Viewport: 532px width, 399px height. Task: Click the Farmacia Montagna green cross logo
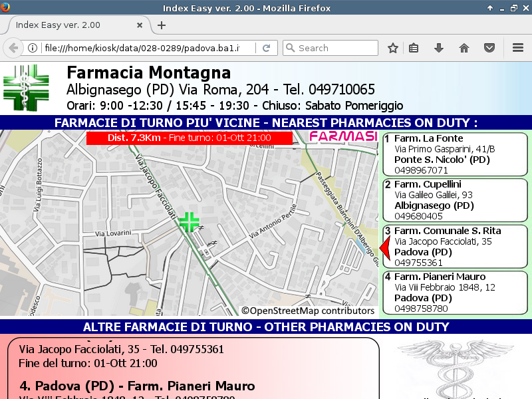point(26,88)
